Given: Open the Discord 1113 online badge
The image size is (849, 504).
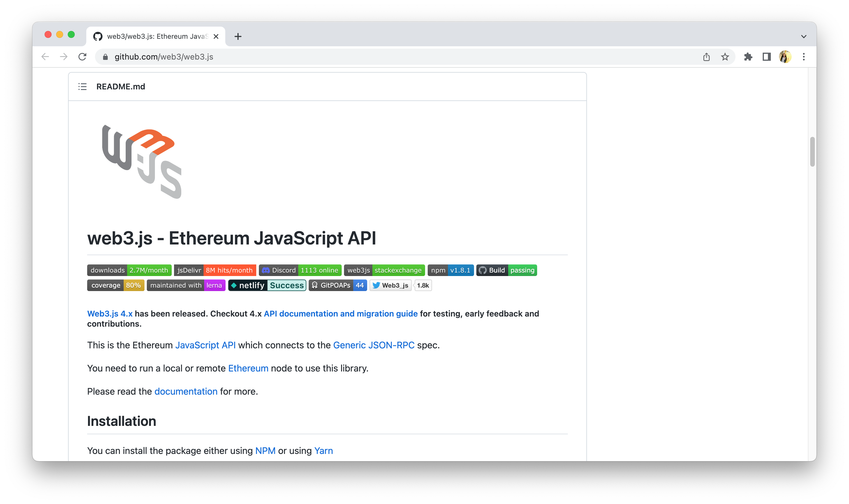Looking at the screenshot, I should (x=300, y=270).
